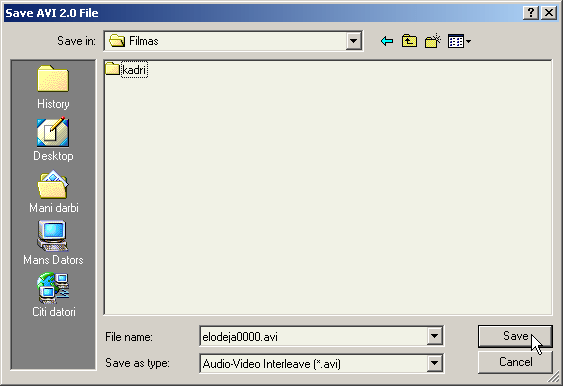The width and height of the screenshot is (563, 386).
Task: Open the Mani darbi folder shortcut
Action: coord(53,192)
